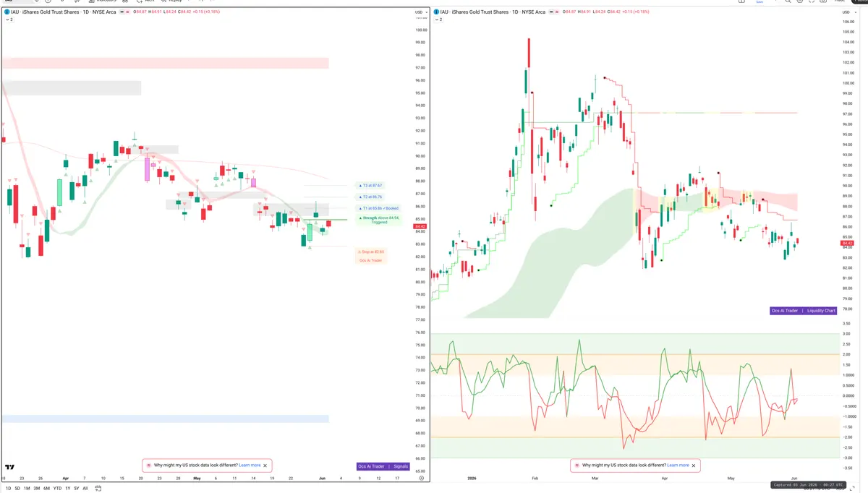Viewport: 868px width, 493px height.
Task: Select the 1M time range
Action: 27,489
